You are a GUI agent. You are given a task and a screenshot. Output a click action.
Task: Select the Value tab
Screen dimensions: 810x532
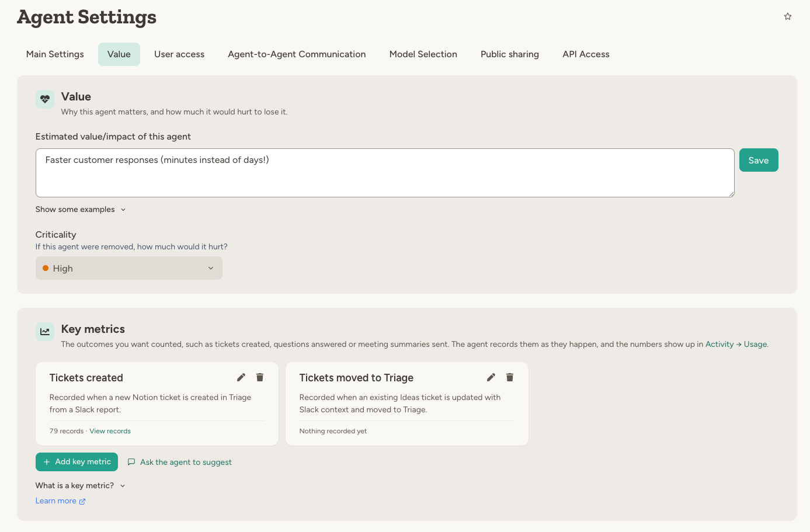tap(119, 54)
